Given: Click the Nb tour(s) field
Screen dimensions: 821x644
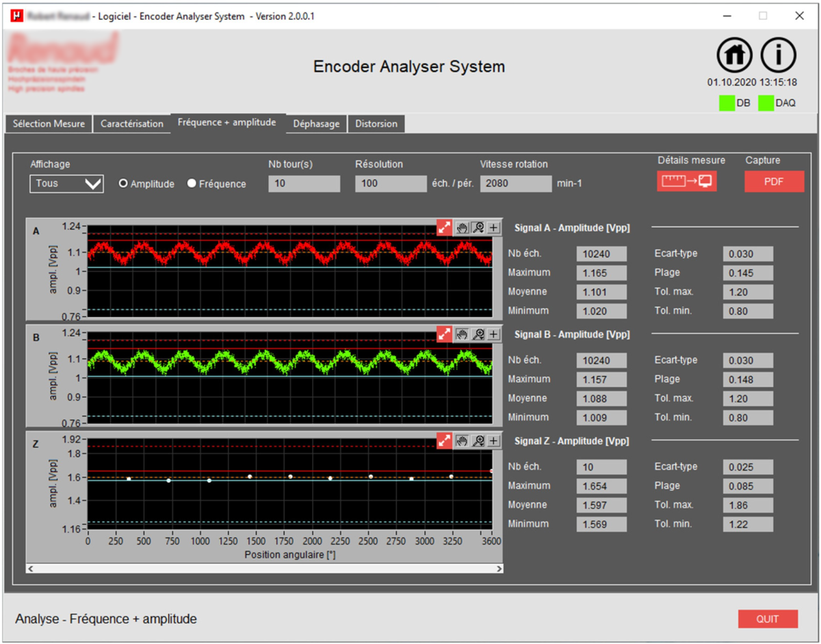Looking at the screenshot, I should click(x=304, y=184).
